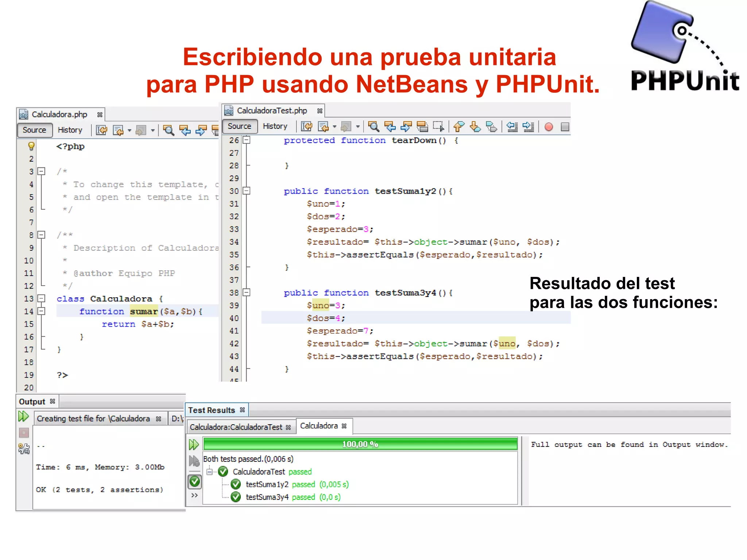Screen dimensions: 747x560
Task: Collapse doc comment fold at line 8
Action: [x=42, y=235]
